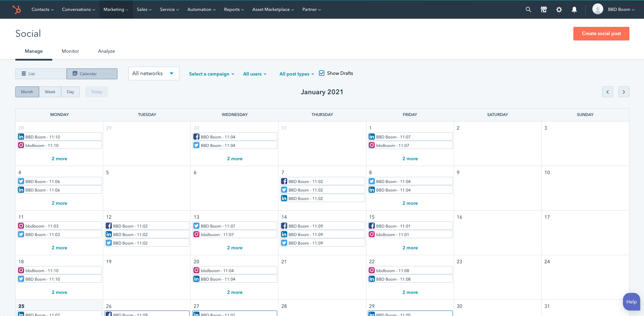Open the Help widget
This screenshot has height=316, width=644.
[631, 301]
